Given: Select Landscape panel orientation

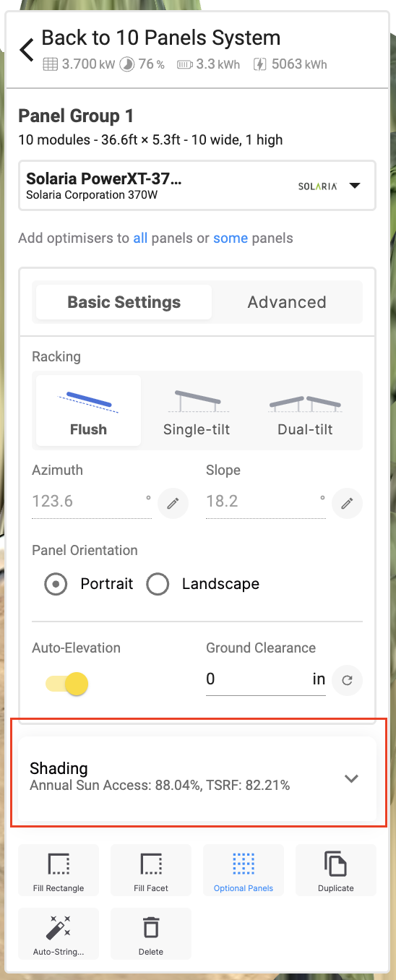Looking at the screenshot, I should click(x=158, y=584).
